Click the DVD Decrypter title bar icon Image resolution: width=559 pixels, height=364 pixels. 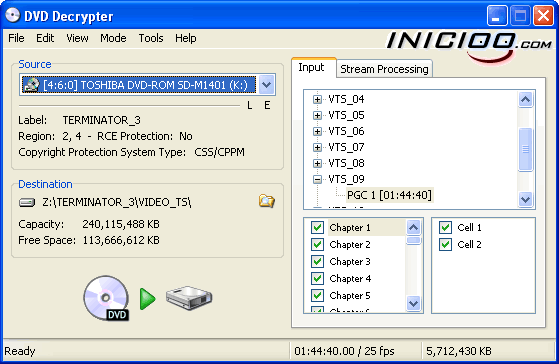pos(12,15)
